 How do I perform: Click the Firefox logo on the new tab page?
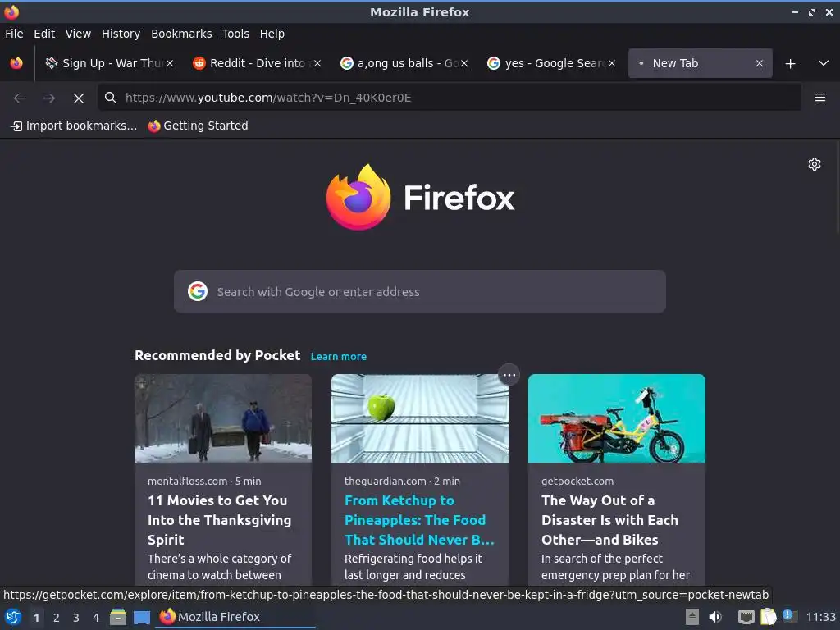420,197
